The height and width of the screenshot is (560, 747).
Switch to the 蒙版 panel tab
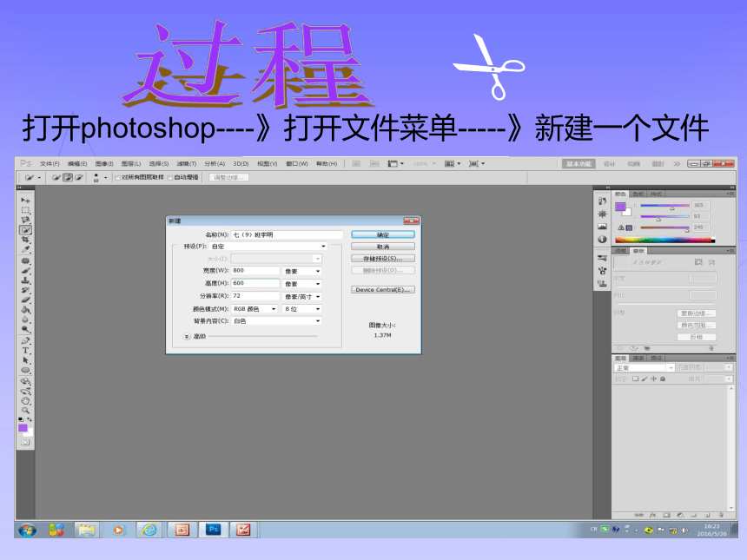pos(638,251)
